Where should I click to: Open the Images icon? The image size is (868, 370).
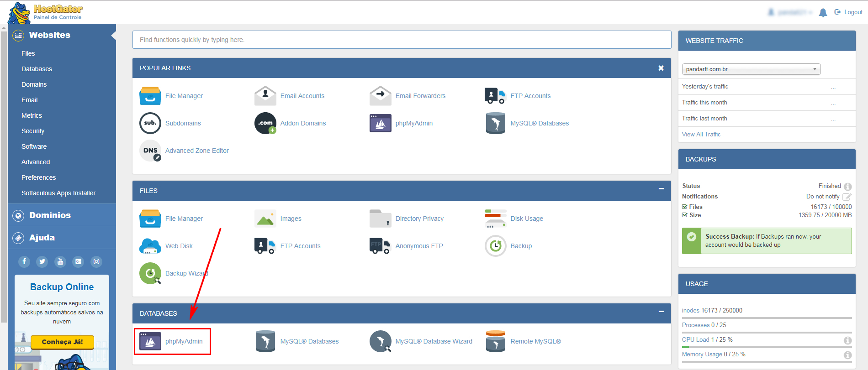tap(265, 219)
